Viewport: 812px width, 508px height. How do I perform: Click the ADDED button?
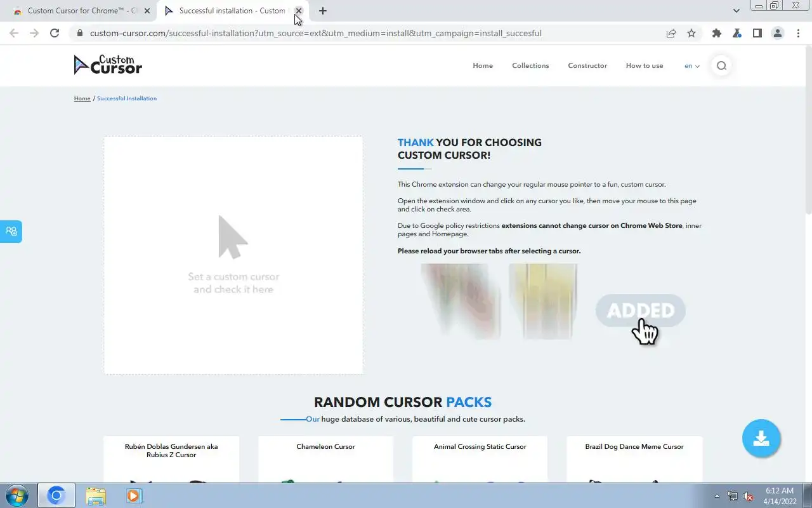641,311
